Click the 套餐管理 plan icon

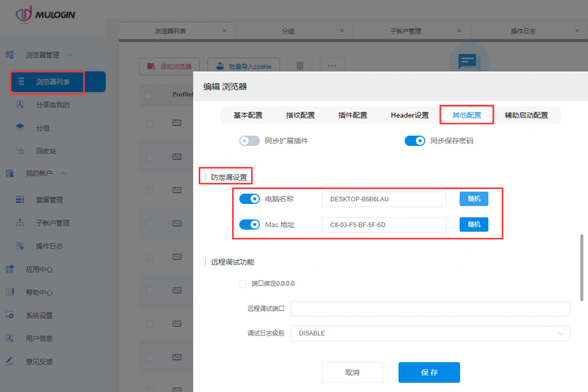[x=20, y=199]
